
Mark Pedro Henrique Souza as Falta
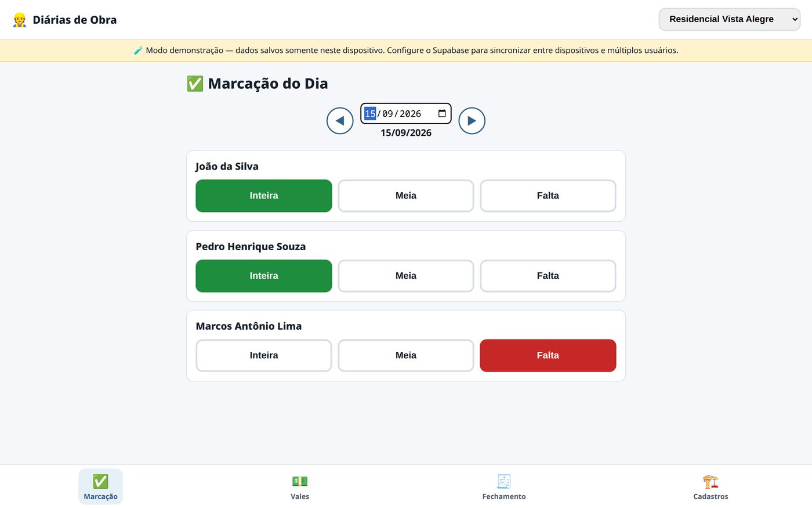pyautogui.click(x=548, y=276)
